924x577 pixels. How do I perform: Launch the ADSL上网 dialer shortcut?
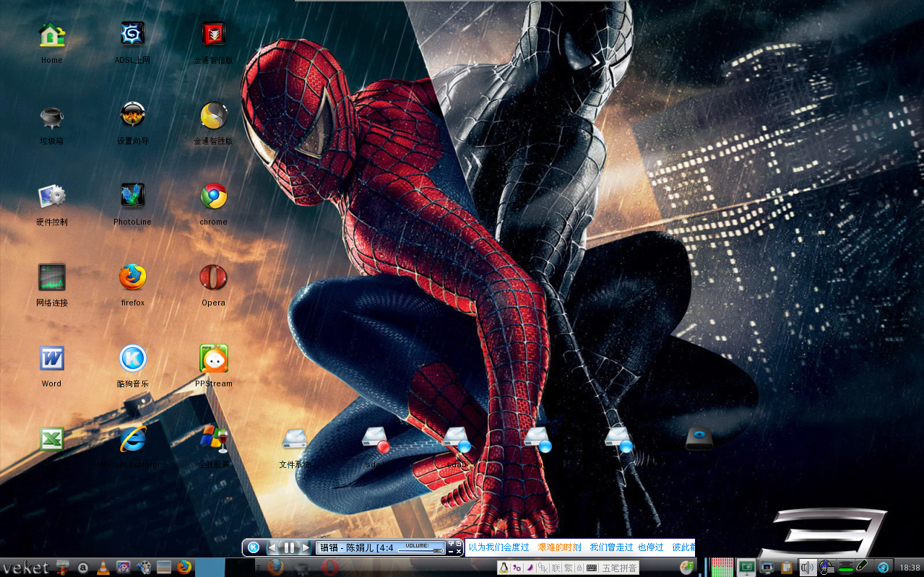[132, 34]
